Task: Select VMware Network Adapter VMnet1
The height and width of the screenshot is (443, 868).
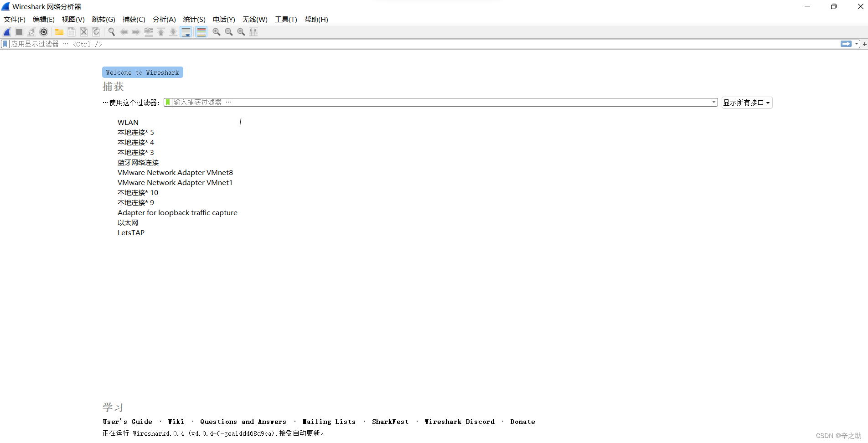Action: (175, 183)
